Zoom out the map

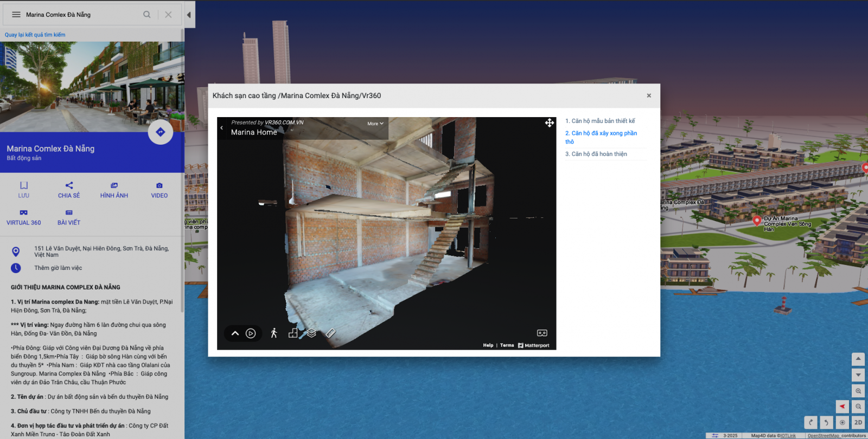click(858, 406)
